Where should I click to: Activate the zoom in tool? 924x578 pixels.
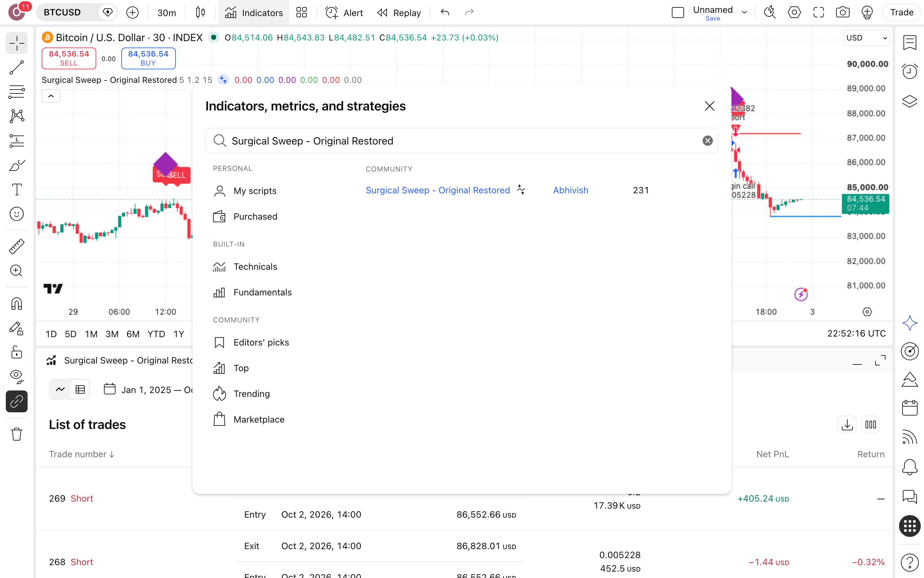point(16,271)
